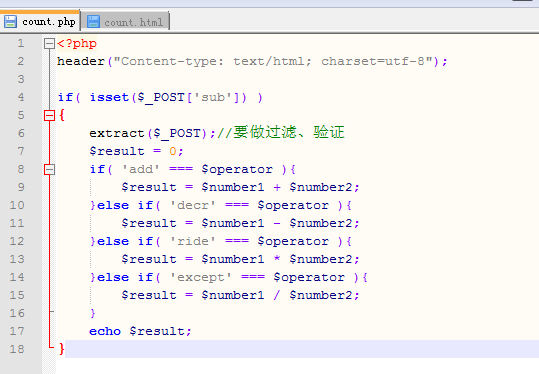Image resolution: width=539 pixels, height=374 pixels.
Task: Click the save icon on count.php tab
Action: 10,22
